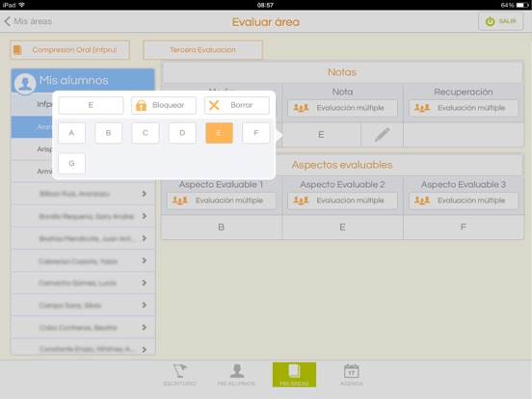This screenshot has height=399, width=532.
Task: Choose grade F in popup
Action: (256, 133)
